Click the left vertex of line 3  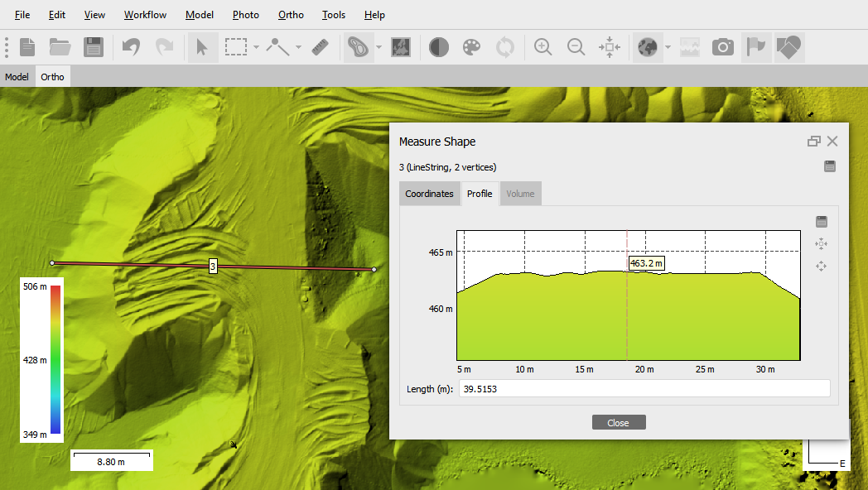pos(52,263)
